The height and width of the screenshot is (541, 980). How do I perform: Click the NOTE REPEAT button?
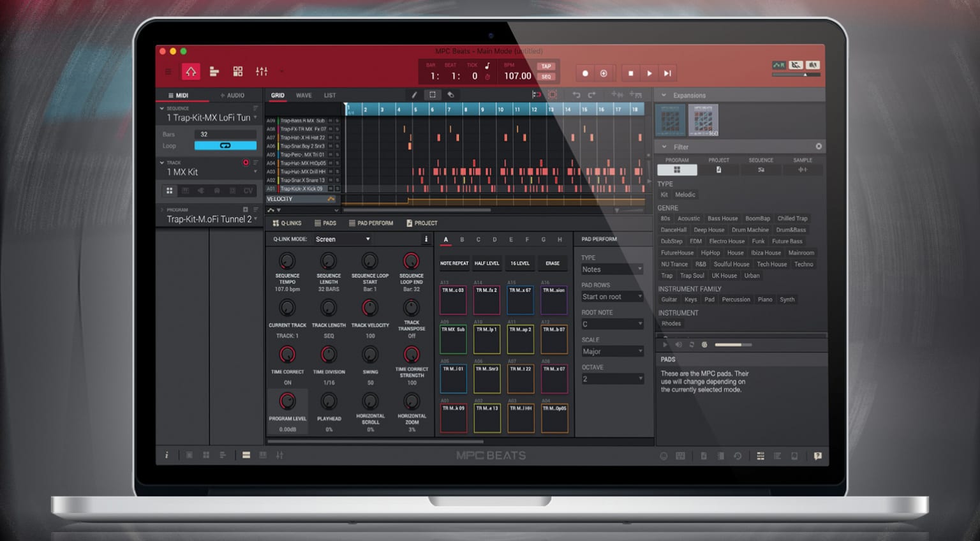tap(454, 263)
